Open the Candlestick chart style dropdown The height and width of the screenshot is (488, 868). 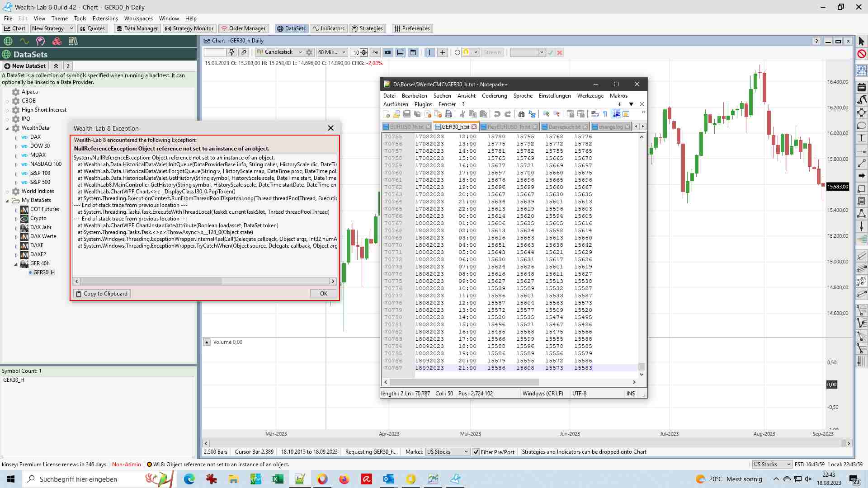point(279,52)
